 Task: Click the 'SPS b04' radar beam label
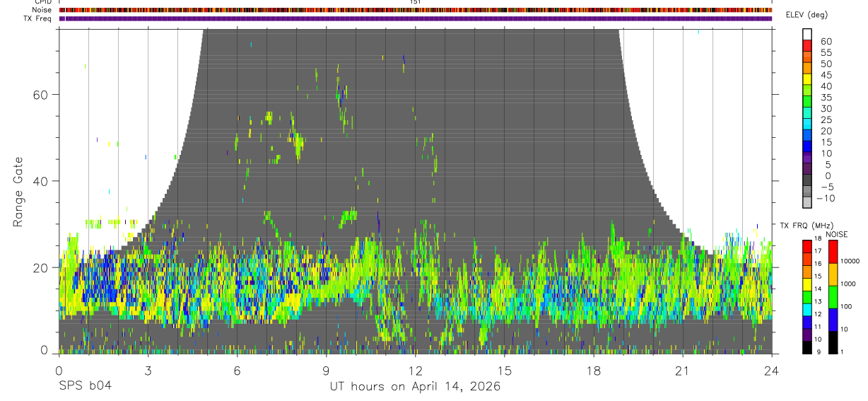(85, 387)
